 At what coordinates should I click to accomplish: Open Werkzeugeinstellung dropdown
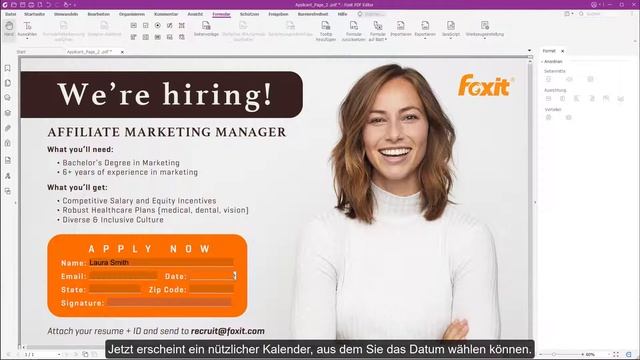click(484, 38)
